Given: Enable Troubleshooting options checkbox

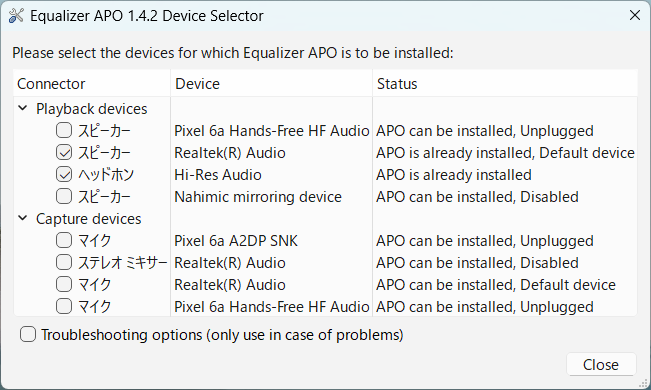Looking at the screenshot, I should (x=28, y=334).
